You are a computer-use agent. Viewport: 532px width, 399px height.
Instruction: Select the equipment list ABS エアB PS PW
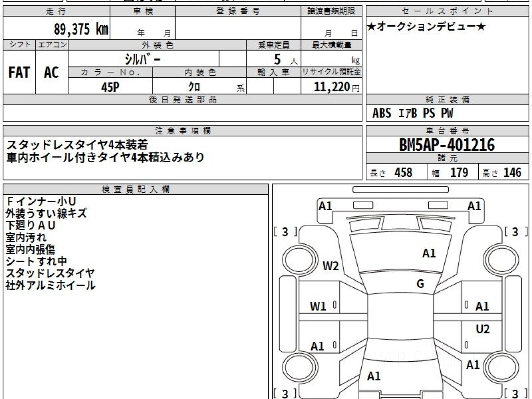pyautogui.click(x=413, y=113)
